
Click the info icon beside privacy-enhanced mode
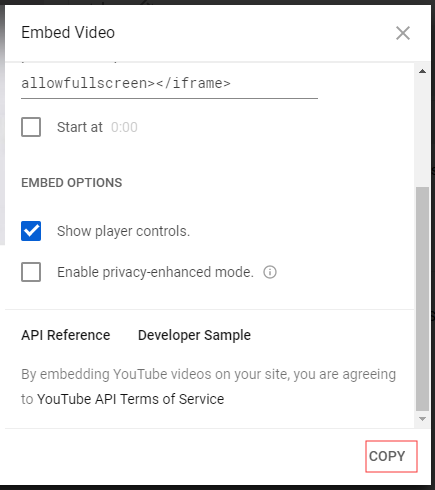pos(270,272)
